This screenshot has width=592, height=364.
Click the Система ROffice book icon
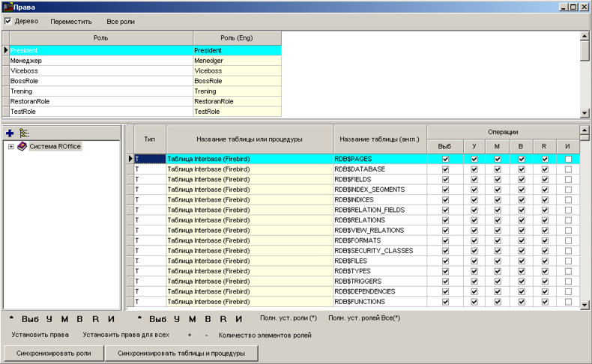point(22,146)
